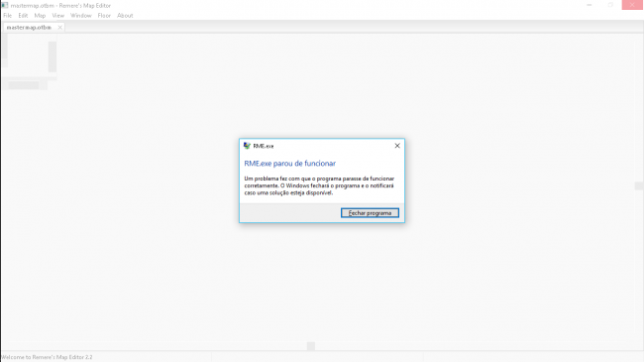Close the Remere's Map Editor window
This screenshot has width=644, height=362.
(x=632, y=5)
